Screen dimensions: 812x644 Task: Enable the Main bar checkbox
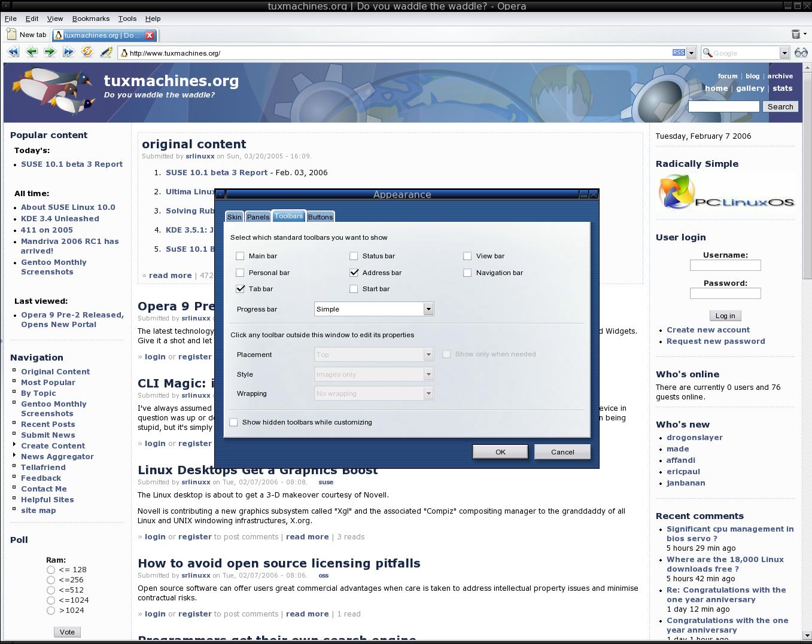coord(240,256)
